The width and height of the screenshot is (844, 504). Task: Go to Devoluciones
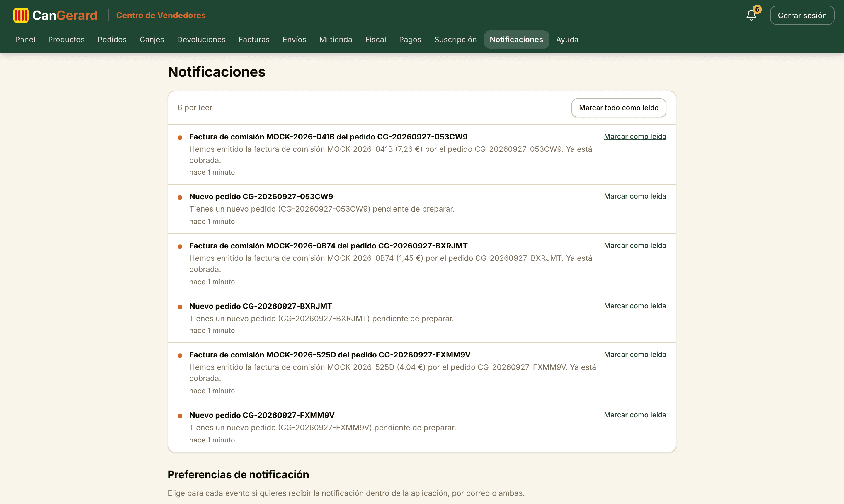coord(201,39)
